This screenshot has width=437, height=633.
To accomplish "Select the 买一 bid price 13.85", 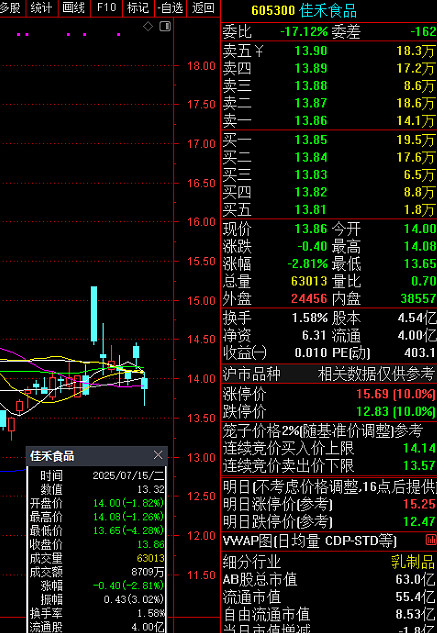I will click(x=311, y=140).
